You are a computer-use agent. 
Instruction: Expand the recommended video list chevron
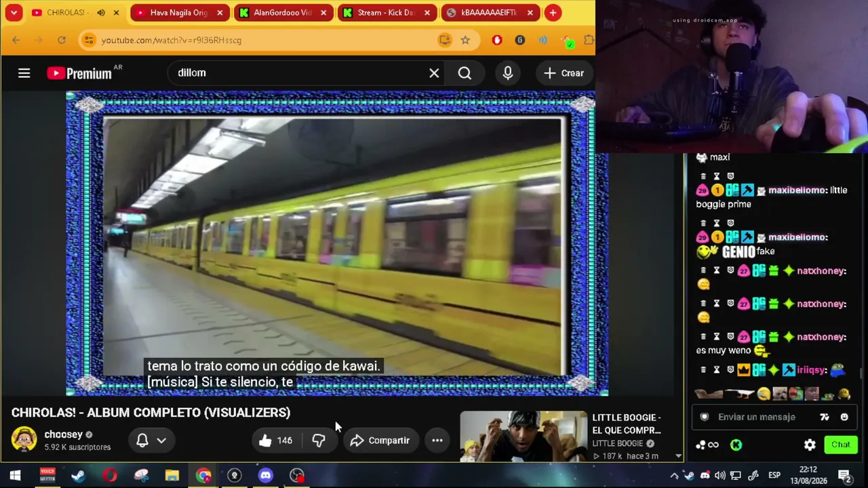[678, 456]
